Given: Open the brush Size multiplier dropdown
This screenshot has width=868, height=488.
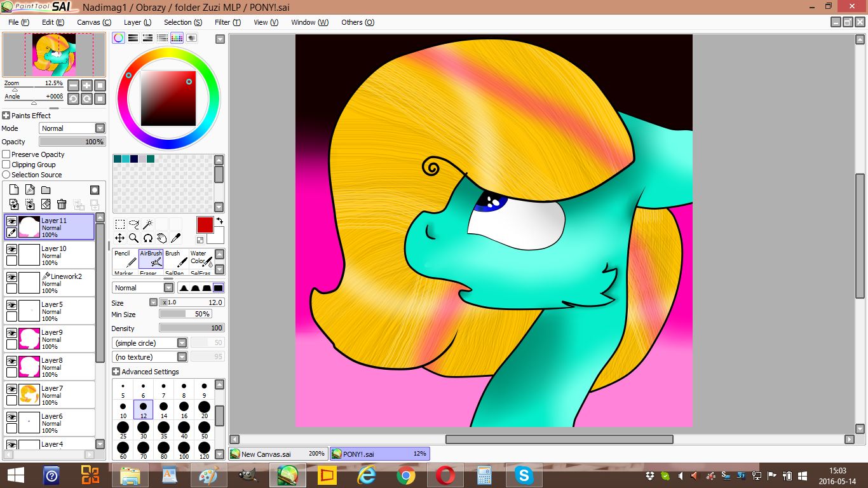Looking at the screenshot, I should point(153,302).
